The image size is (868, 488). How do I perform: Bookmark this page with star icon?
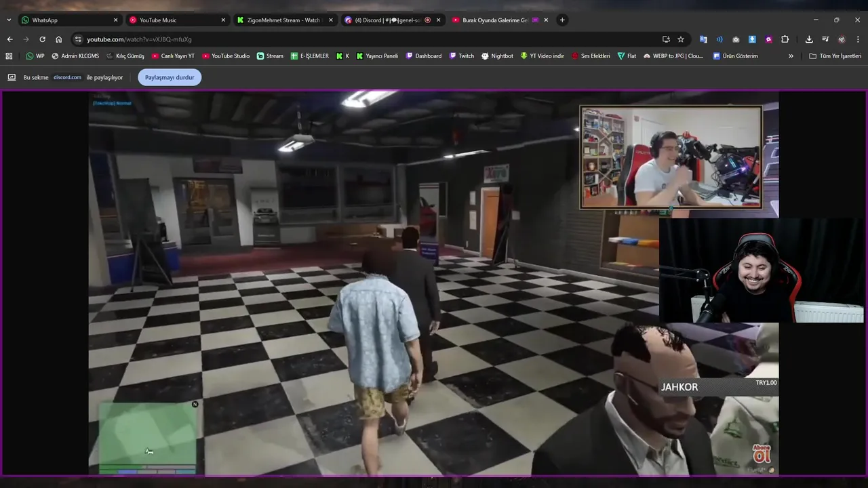click(681, 39)
